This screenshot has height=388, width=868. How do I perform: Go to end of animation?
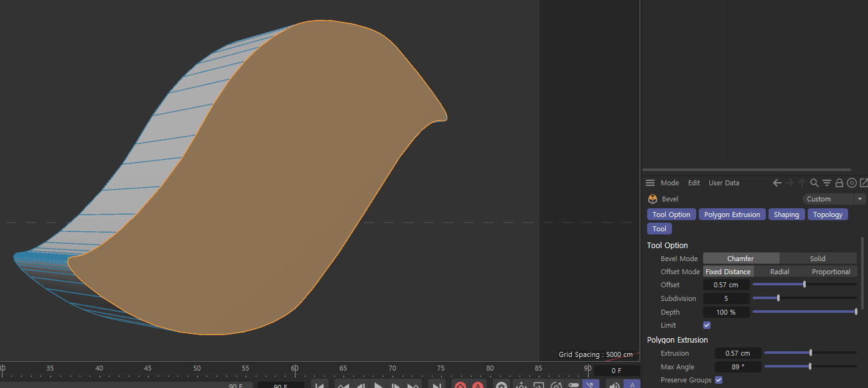437,384
